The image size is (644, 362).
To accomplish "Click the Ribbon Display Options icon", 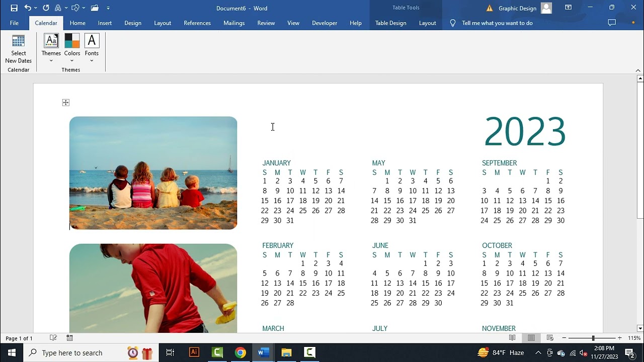I will [x=568, y=8].
